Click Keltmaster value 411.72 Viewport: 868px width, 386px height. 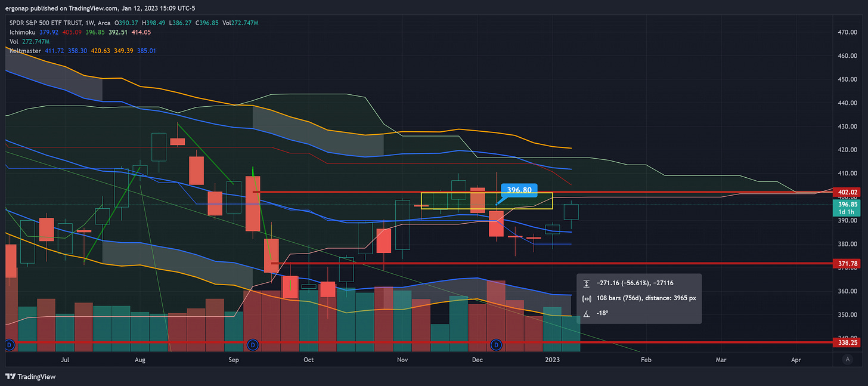pos(55,51)
